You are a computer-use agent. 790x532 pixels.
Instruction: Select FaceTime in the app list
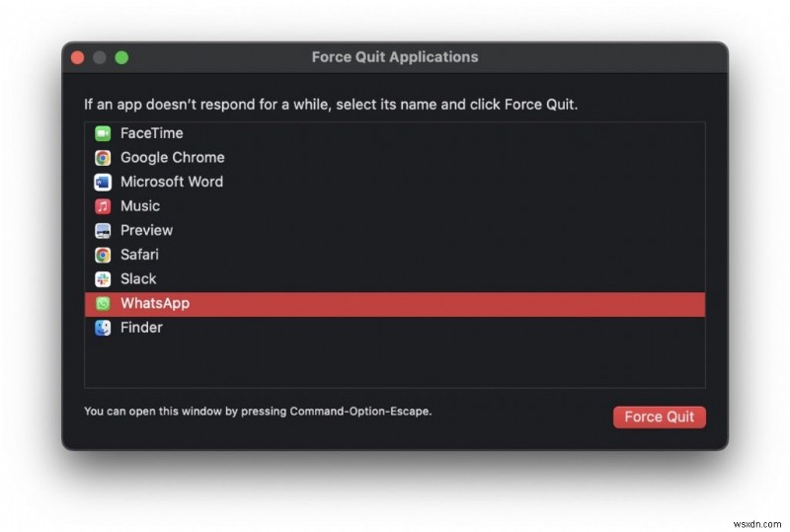tap(151, 133)
